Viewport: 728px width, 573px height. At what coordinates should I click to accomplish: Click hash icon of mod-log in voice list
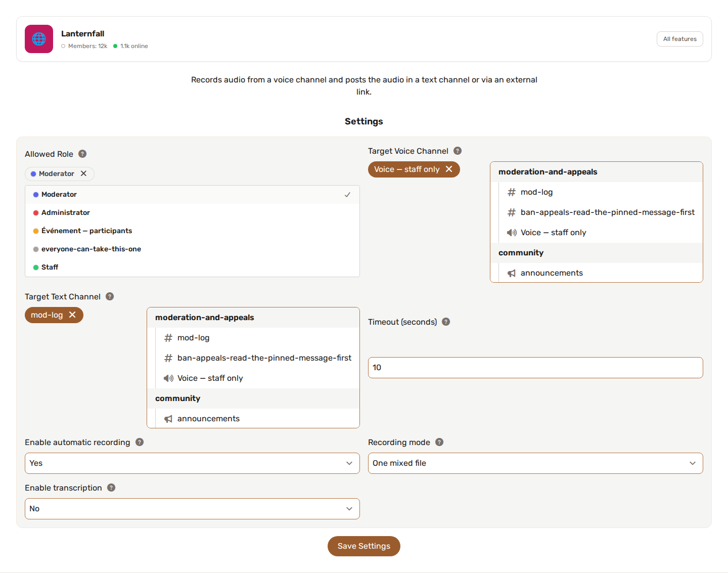click(512, 192)
